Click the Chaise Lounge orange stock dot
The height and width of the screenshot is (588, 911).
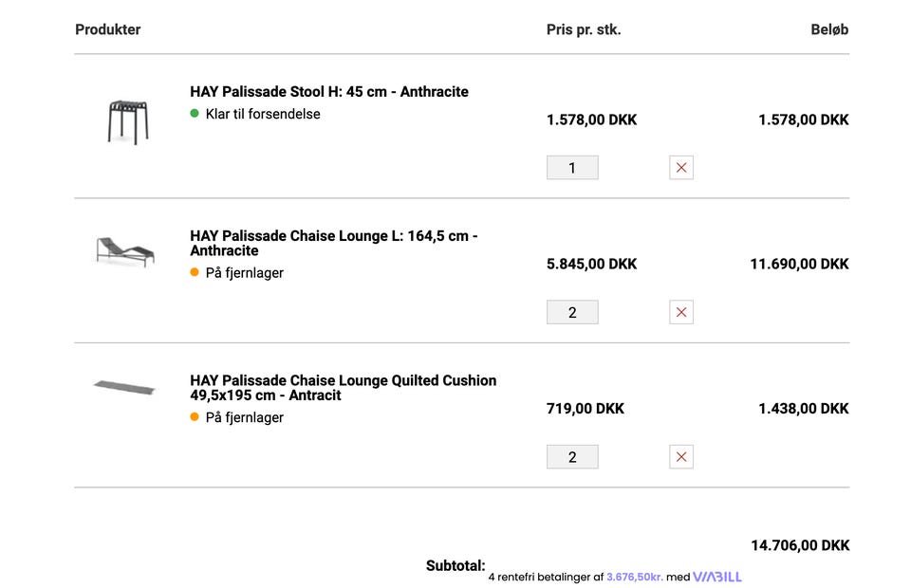pyautogui.click(x=195, y=272)
